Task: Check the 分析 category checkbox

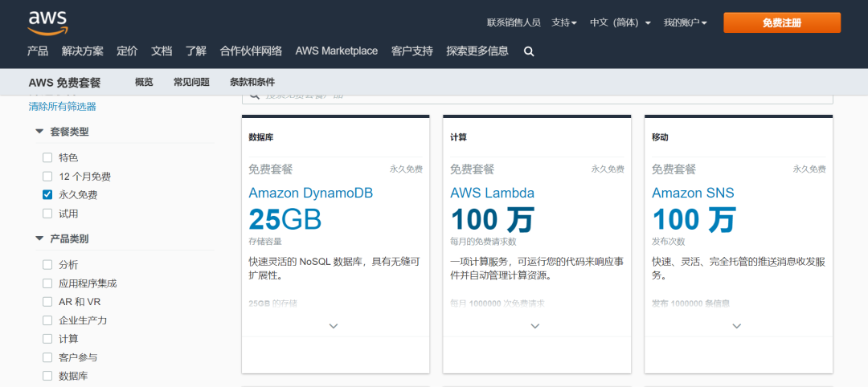Action: [x=47, y=265]
